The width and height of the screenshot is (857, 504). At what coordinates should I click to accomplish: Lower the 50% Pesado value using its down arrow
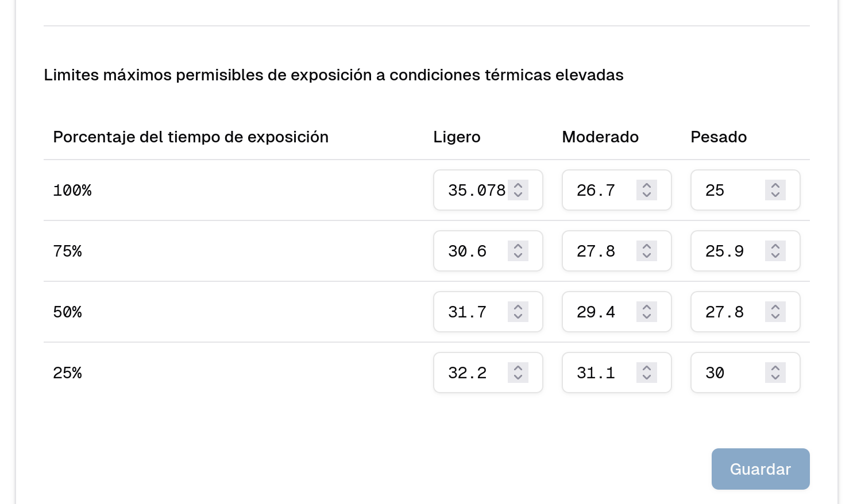pos(775,317)
